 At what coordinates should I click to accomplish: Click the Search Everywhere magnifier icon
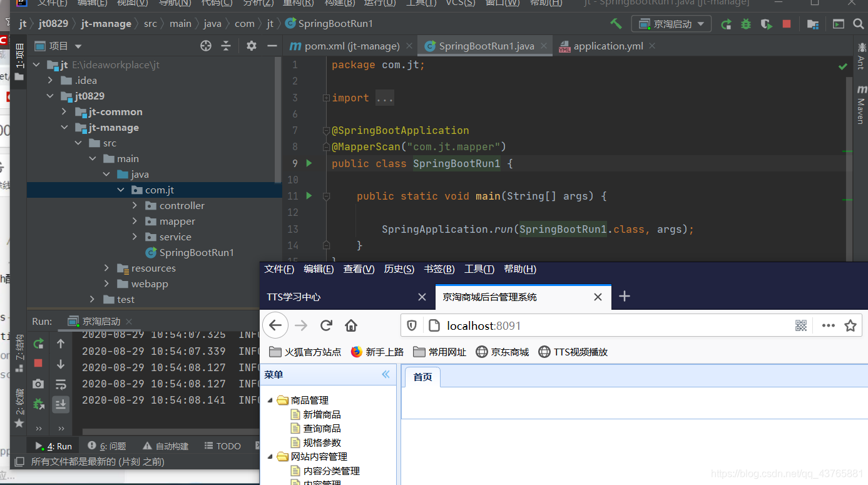(x=857, y=24)
